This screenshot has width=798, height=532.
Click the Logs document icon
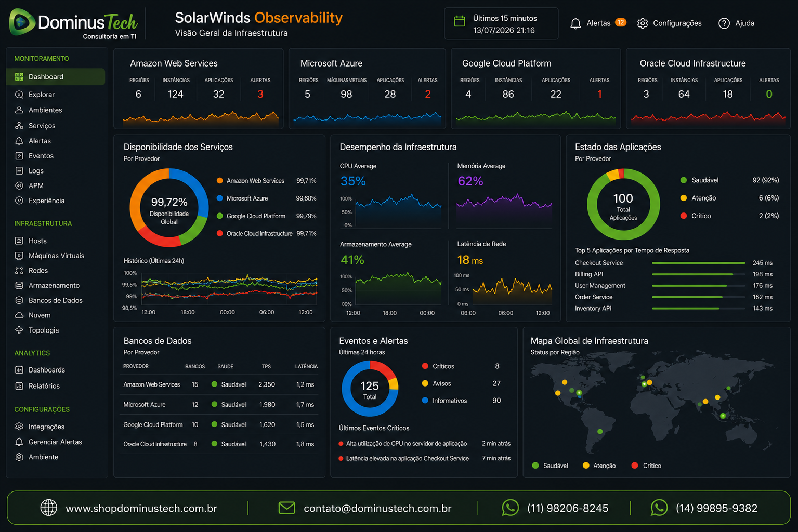click(19, 170)
